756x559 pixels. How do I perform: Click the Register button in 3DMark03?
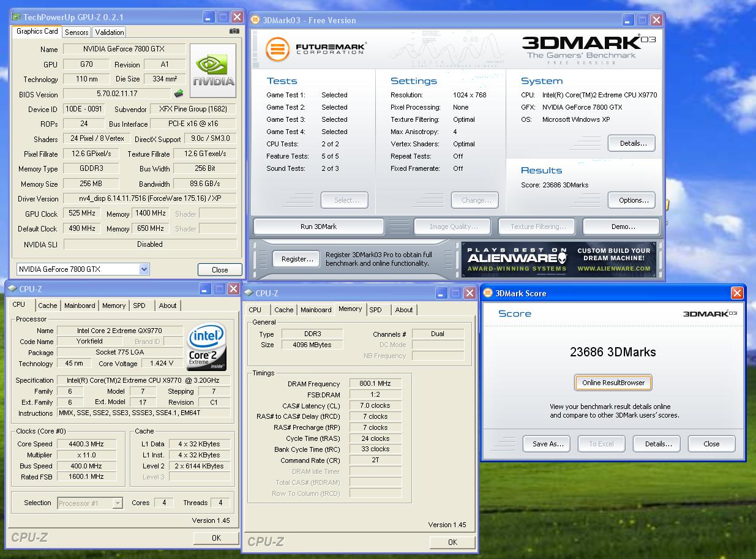[297, 259]
